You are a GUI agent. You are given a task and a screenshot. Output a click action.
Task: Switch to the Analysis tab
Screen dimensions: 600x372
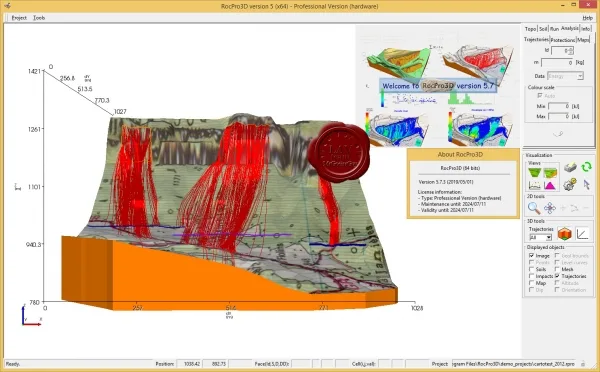tap(570, 28)
